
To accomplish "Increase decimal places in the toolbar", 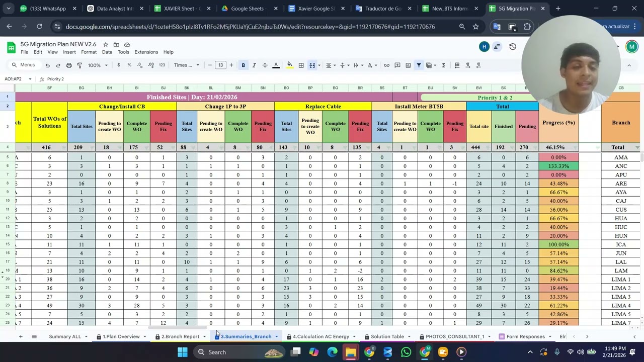I will coord(150,65).
